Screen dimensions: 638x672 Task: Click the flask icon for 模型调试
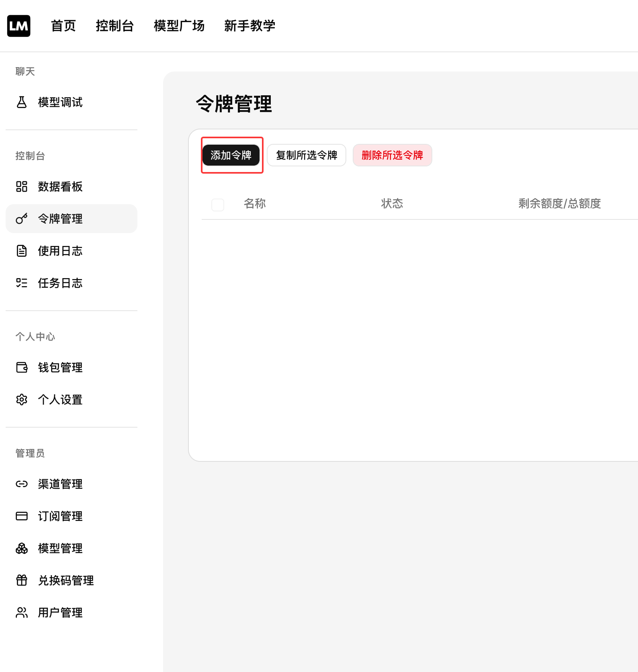pyautogui.click(x=22, y=102)
